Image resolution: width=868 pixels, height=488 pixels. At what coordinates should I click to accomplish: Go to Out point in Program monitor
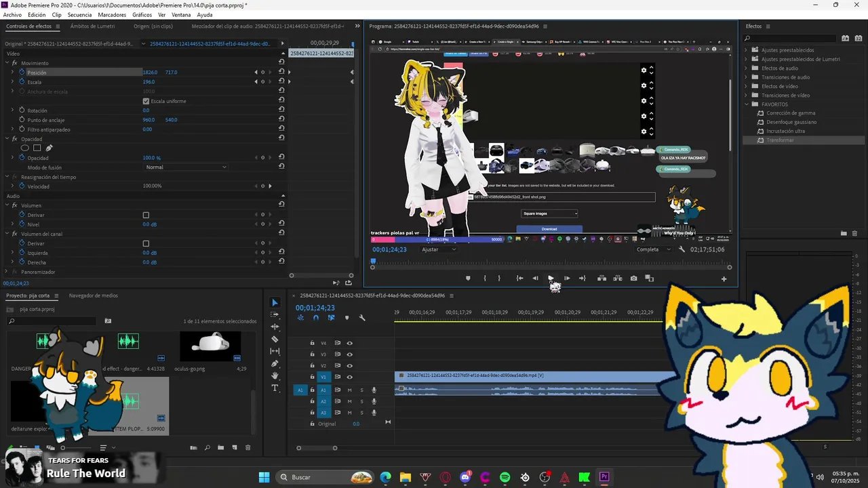582,278
